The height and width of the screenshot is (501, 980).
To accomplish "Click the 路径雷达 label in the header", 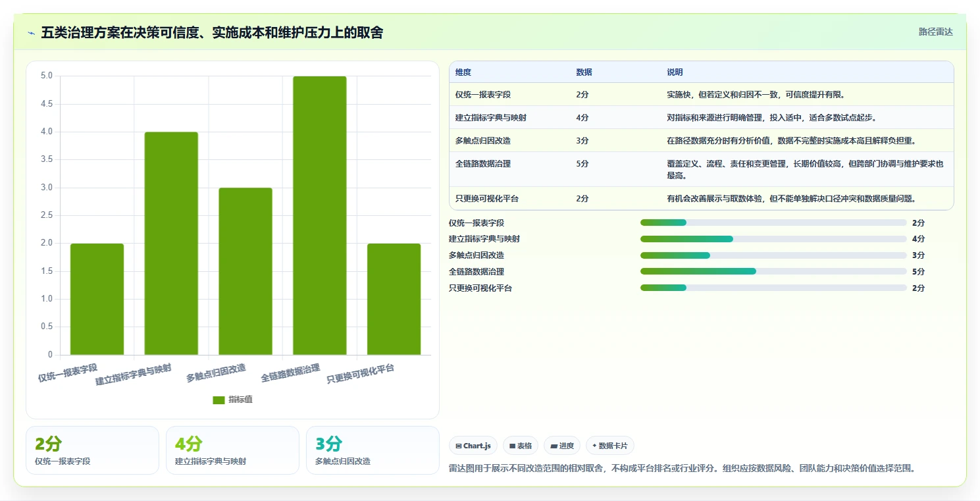I will [935, 32].
